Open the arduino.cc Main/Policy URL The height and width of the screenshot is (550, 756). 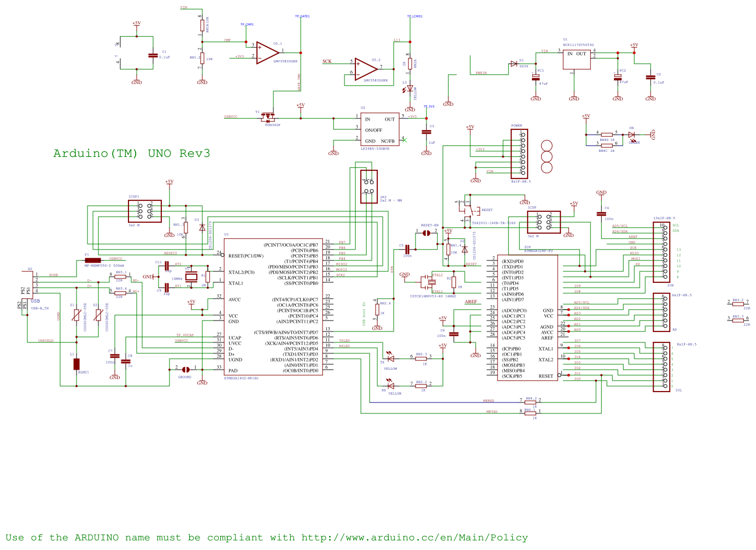tap(414, 537)
